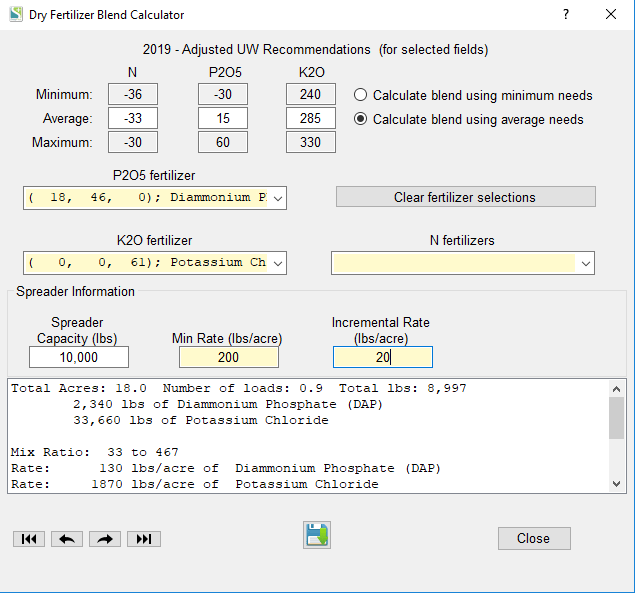This screenshot has height=593, width=635.
Task: Click the Close button
Action: [x=534, y=538]
